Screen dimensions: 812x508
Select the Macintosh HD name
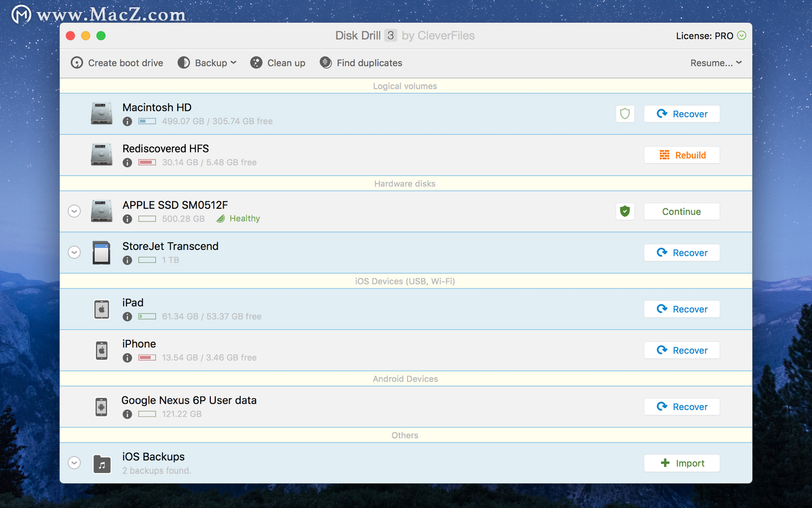pos(157,107)
